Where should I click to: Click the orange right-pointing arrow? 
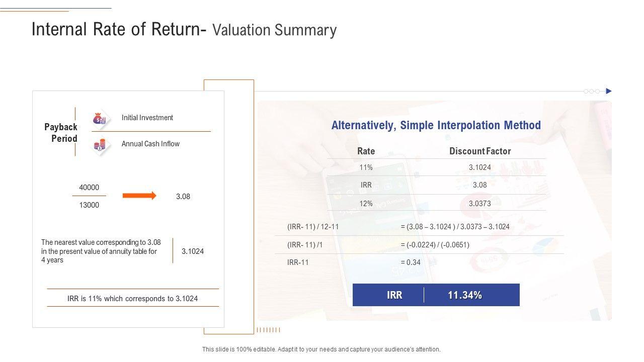point(139,196)
